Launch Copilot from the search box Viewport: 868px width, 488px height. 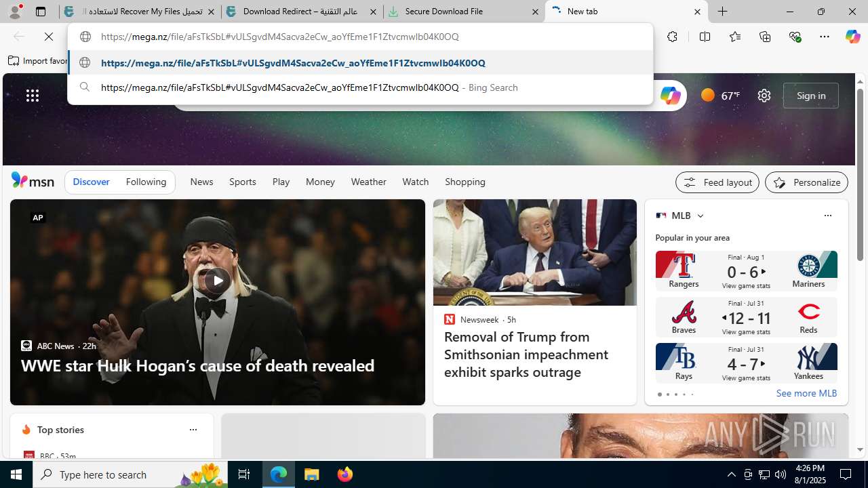pos(670,96)
